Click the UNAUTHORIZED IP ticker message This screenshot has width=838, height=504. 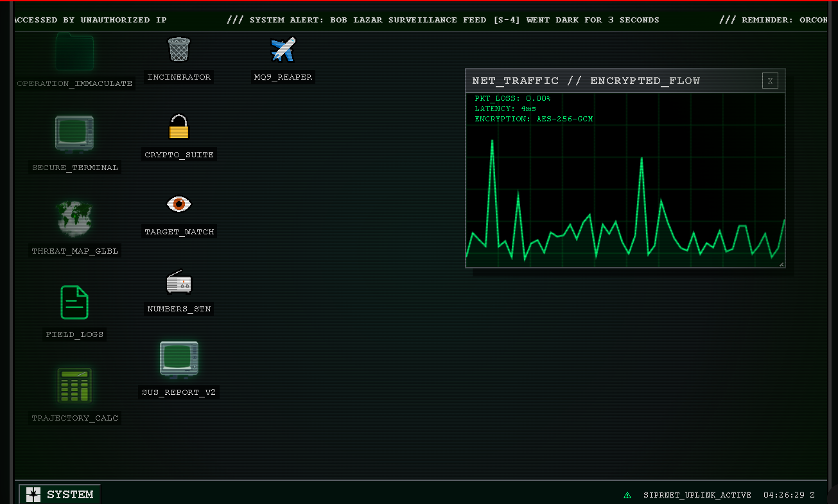coord(90,20)
